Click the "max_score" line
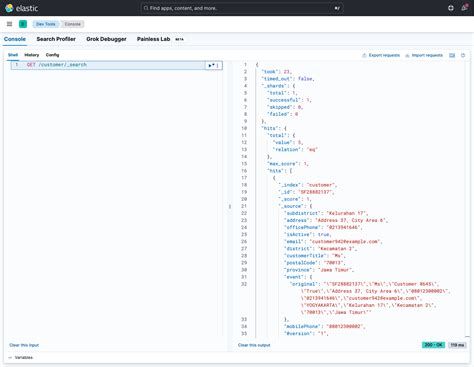The width and height of the screenshot is (474, 367). point(288,164)
